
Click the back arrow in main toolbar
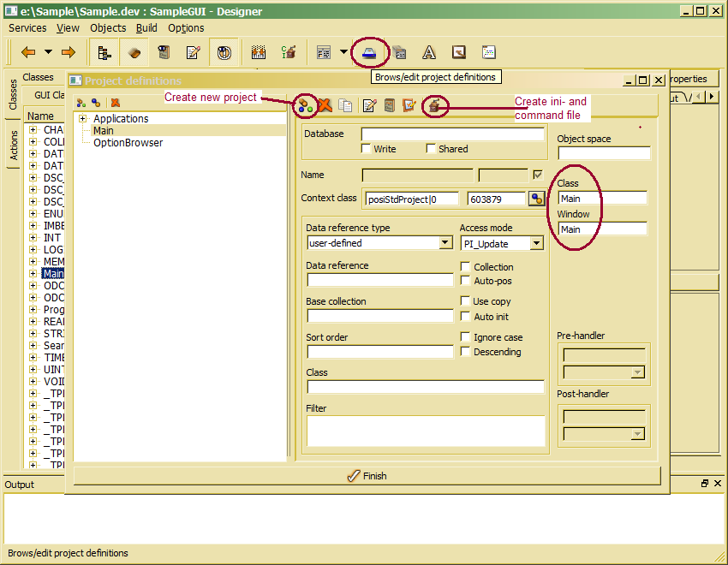pos(27,52)
